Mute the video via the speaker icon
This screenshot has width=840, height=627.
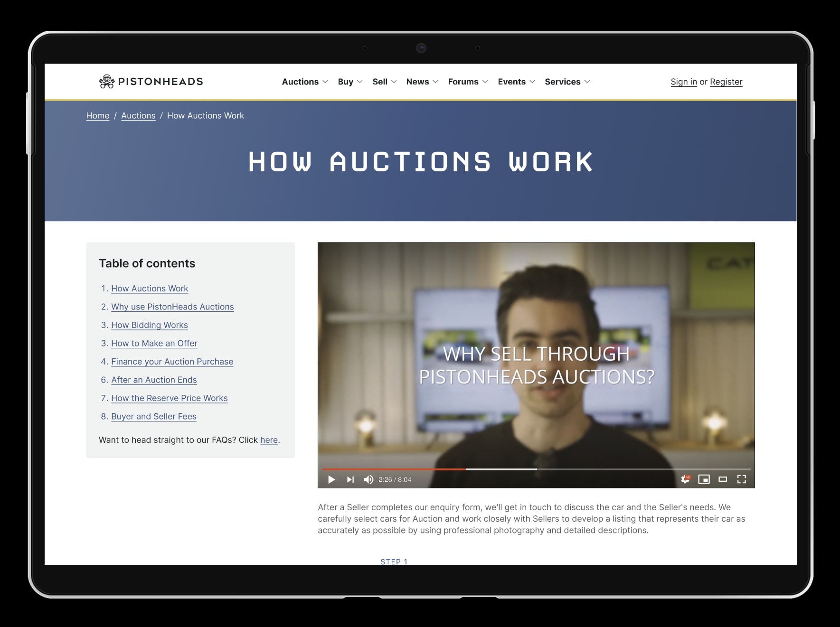point(368,479)
